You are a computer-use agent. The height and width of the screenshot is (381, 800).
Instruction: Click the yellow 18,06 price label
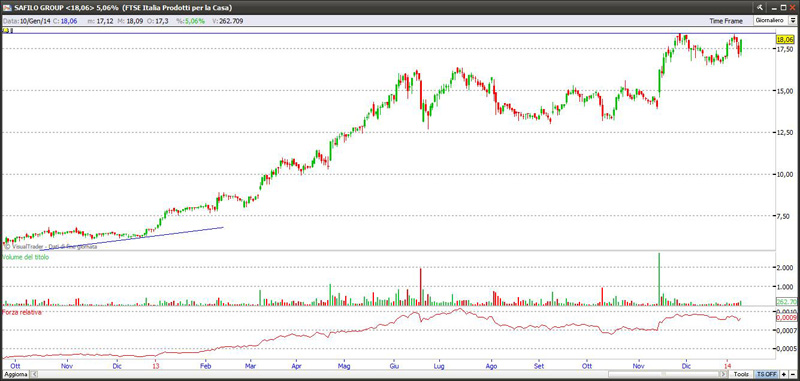tap(785, 39)
